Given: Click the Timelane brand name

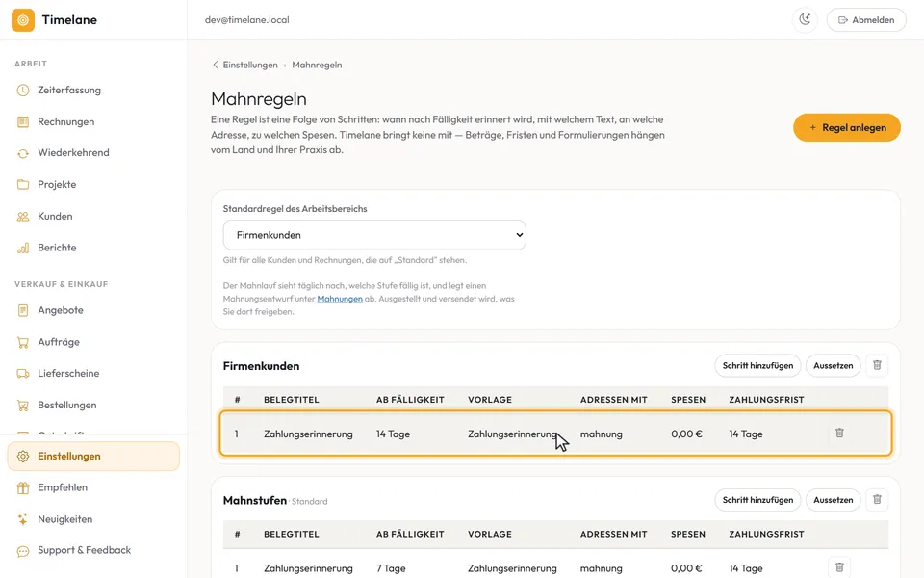Looking at the screenshot, I should pos(69,20).
